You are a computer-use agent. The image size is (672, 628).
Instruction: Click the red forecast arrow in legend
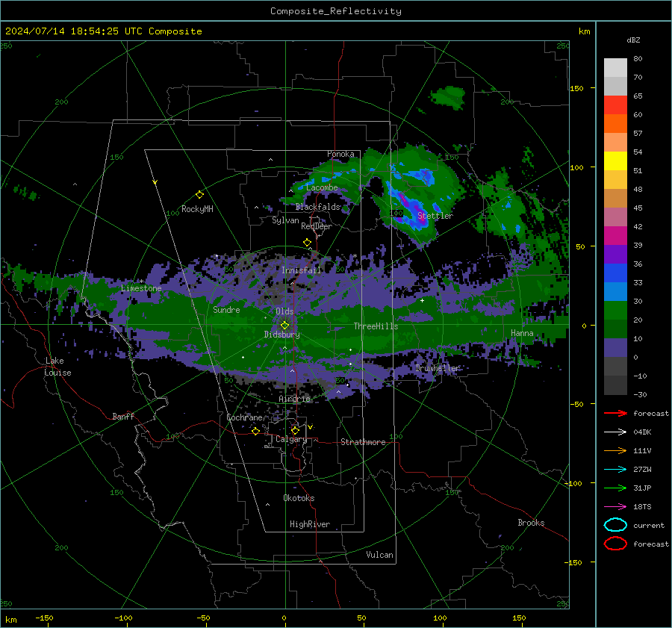[x=615, y=413]
